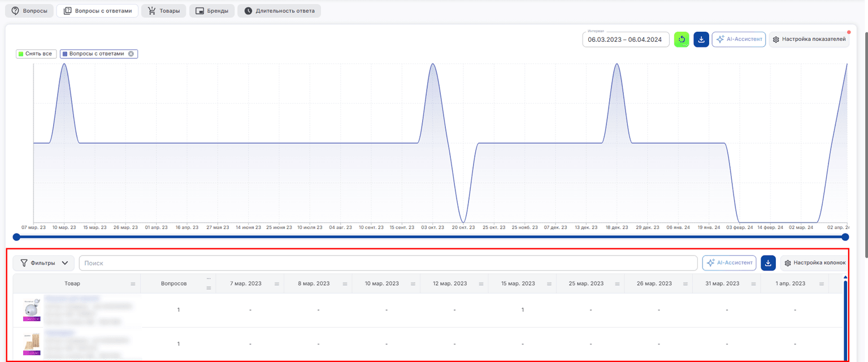Click the 10 мар. 2023 column header
The image size is (868, 362).
pos(381,283)
